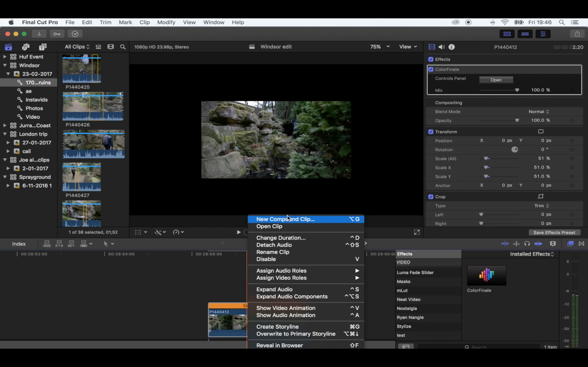Select Detach Audio from context menu

(x=274, y=245)
